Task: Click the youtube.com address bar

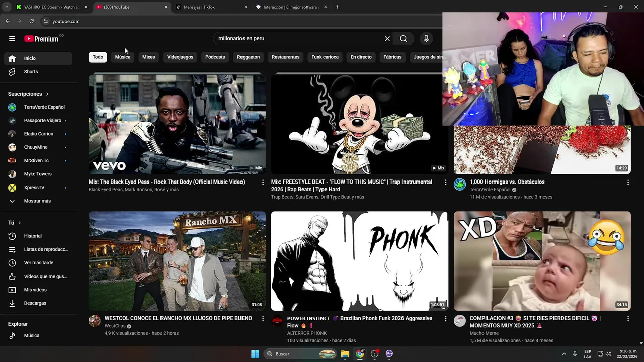Action: tap(242, 21)
